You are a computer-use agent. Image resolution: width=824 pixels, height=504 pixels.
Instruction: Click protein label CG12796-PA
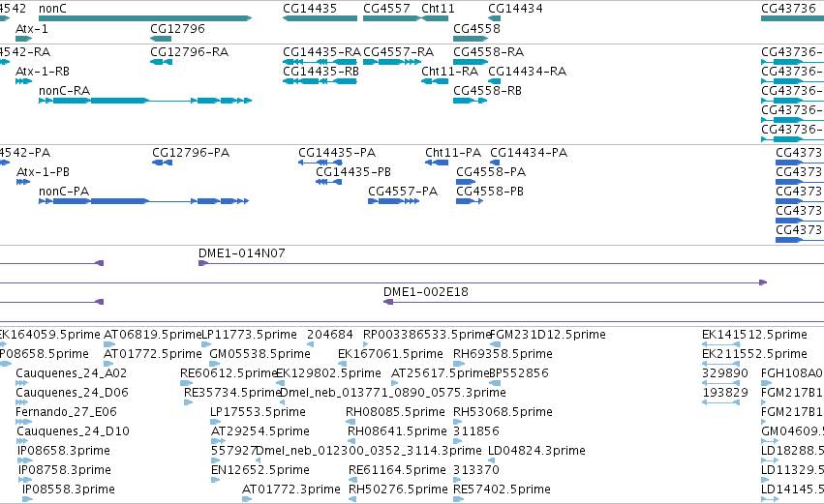191,153
